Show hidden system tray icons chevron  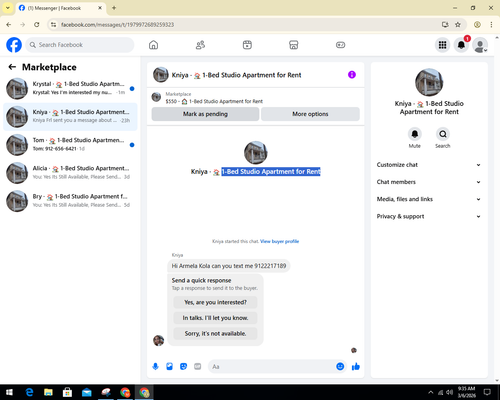point(431,392)
